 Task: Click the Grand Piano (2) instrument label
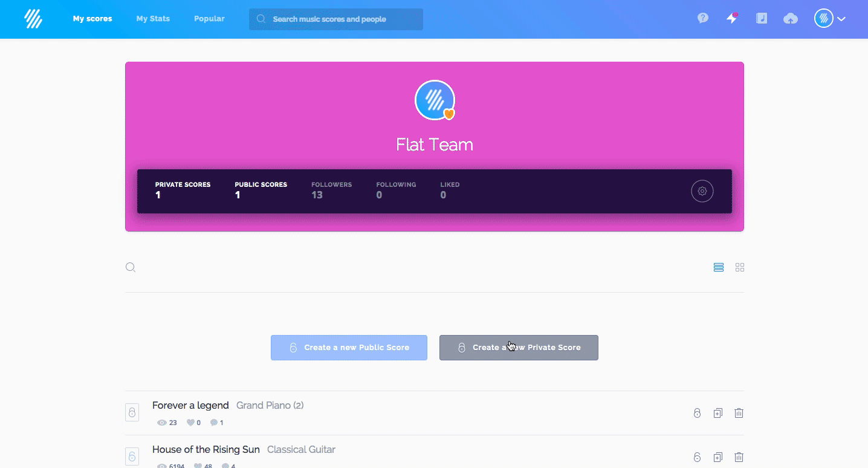coord(270,406)
